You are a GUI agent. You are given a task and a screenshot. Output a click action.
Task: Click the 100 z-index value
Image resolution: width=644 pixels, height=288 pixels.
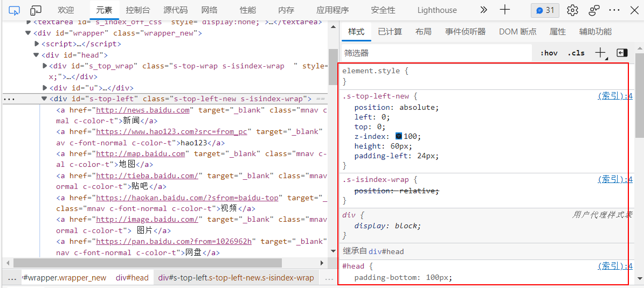(411, 136)
